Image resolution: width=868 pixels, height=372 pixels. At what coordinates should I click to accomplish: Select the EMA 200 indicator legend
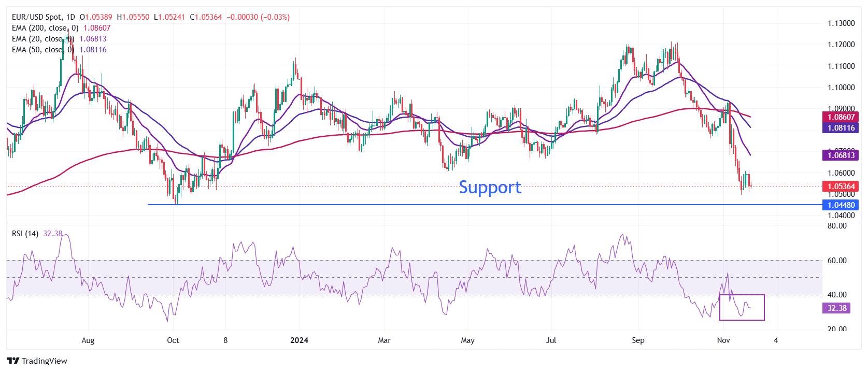click(61, 28)
